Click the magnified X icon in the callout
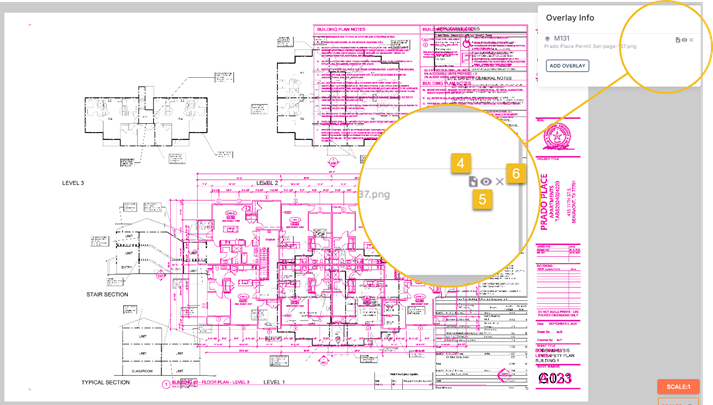713x405 pixels. coord(500,182)
